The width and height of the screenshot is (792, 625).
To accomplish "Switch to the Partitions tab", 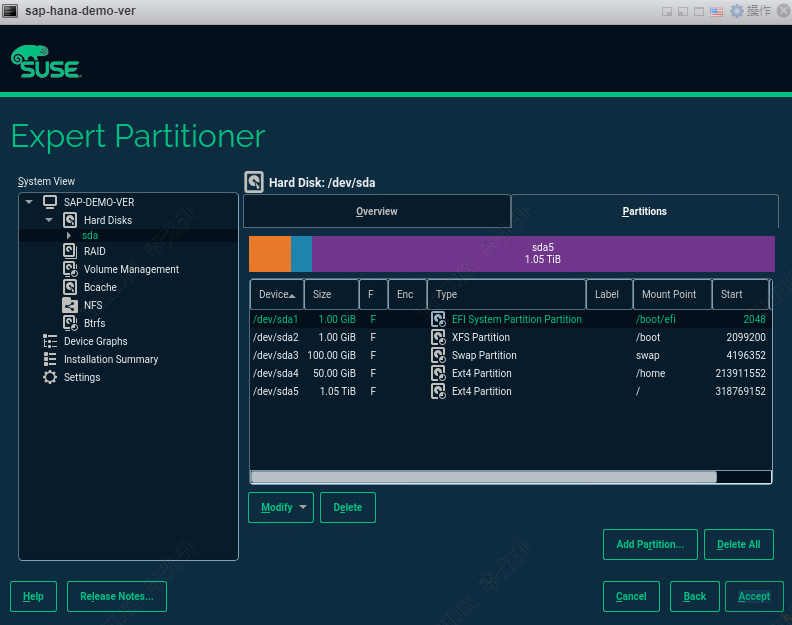I will coord(645,211).
